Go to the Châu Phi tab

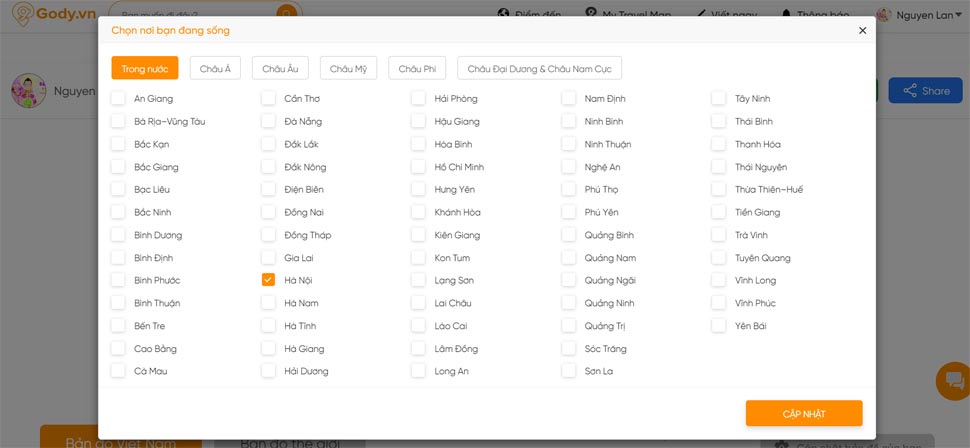coord(416,68)
